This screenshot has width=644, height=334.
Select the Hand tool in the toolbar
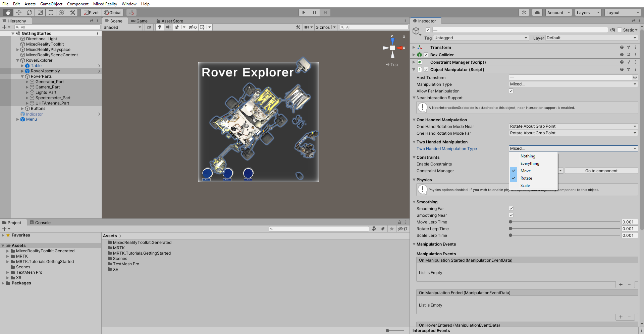[7, 12]
